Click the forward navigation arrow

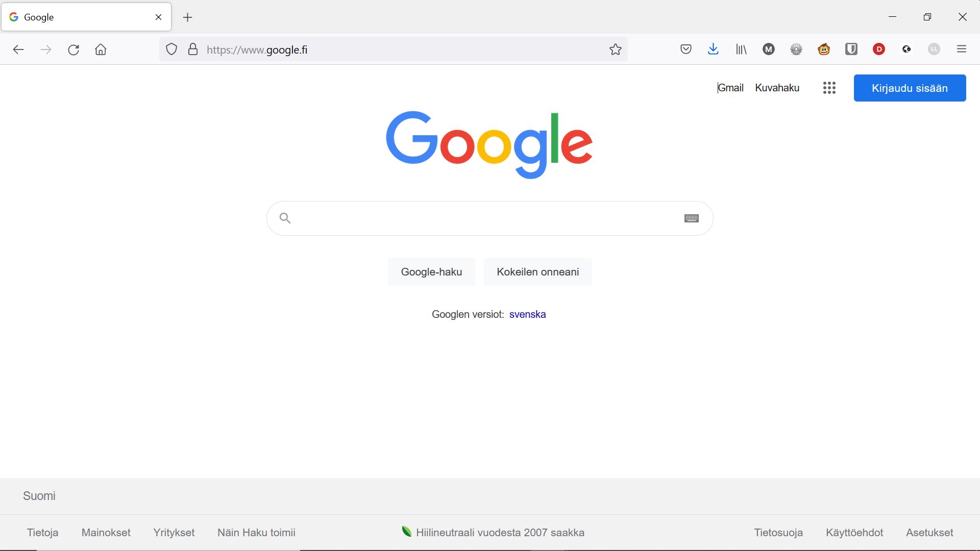coord(46,49)
